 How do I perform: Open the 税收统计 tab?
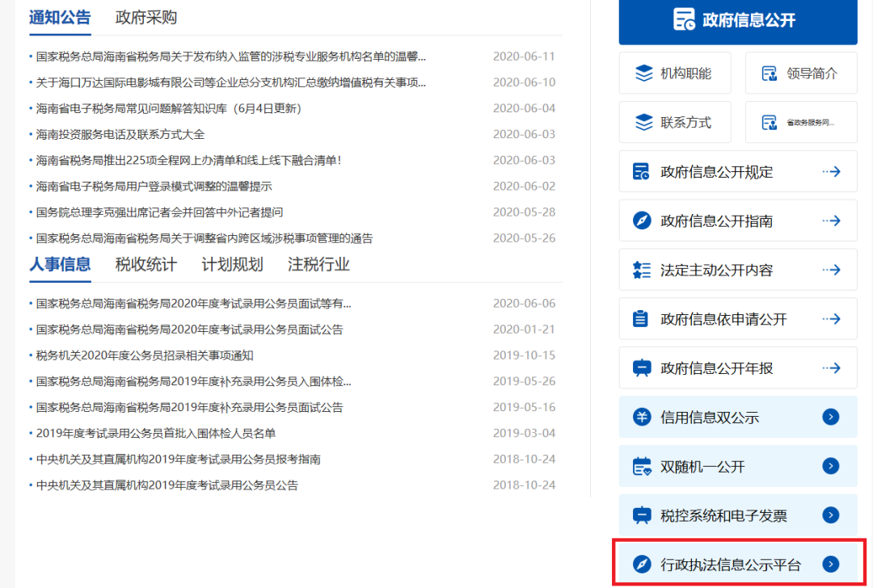[x=145, y=264]
